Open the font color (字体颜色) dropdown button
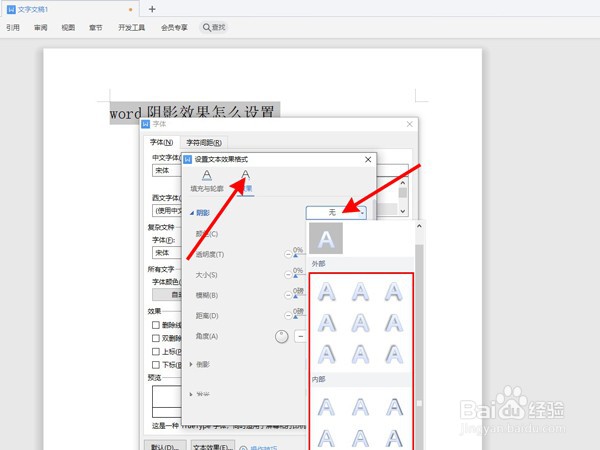 click(167, 294)
